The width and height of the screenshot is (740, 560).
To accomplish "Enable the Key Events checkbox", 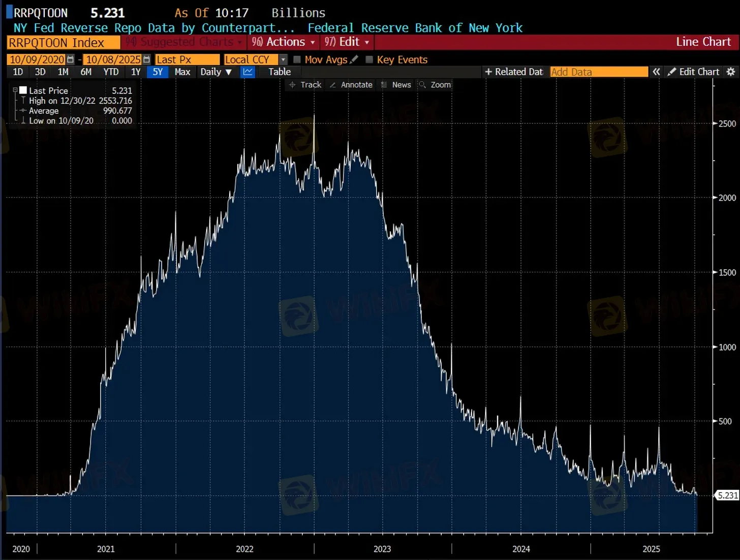I will point(369,60).
